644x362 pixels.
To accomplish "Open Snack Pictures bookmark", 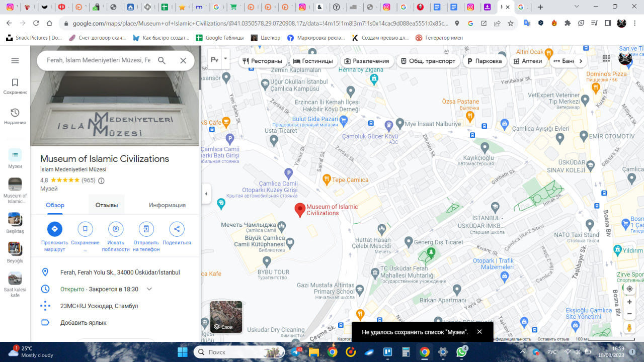I will click(x=34, y=38).
